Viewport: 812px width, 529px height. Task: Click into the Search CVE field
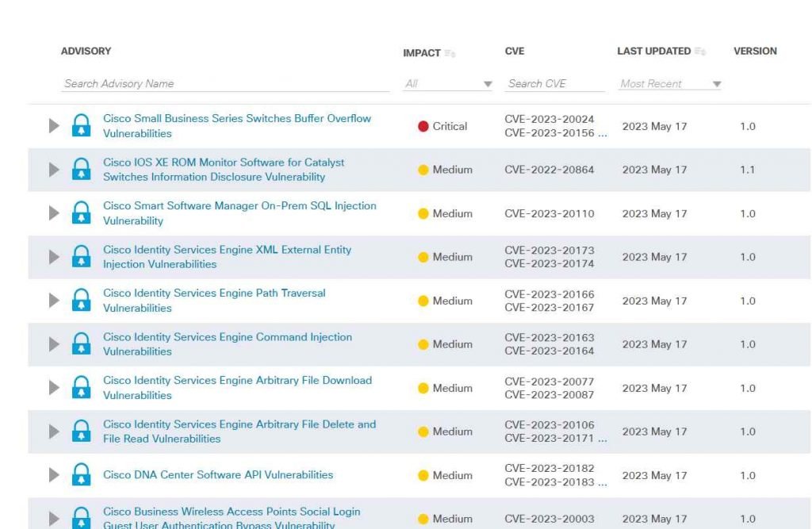tap(548, 84)
